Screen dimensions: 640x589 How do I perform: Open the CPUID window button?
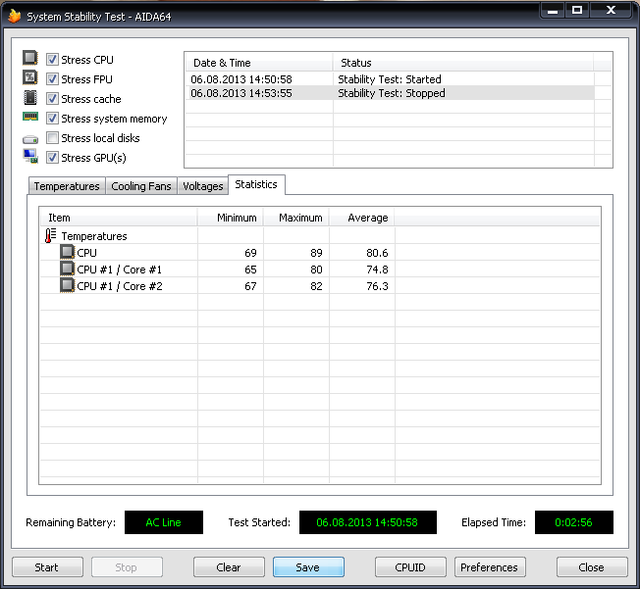tap(411, 567)
